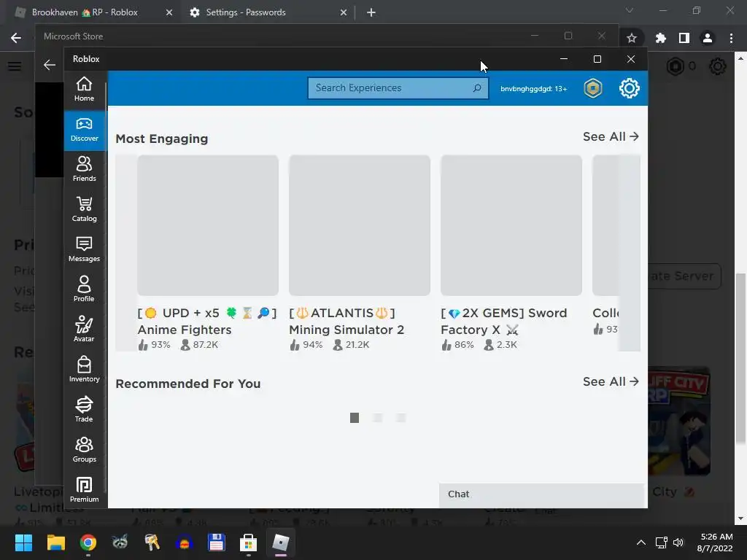Click Roblox app back arrow
This screenshot has width=747, height=560.
(x=50, y=65)
